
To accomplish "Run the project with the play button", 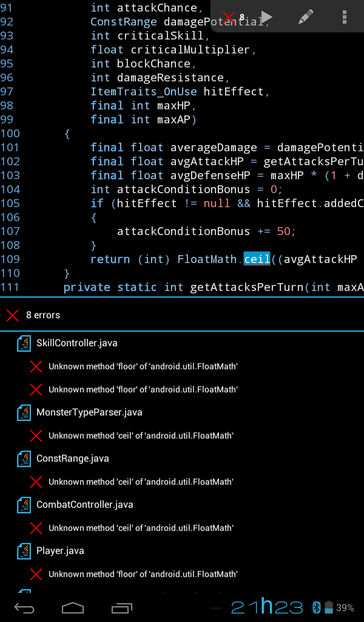I will pos(267,17).
